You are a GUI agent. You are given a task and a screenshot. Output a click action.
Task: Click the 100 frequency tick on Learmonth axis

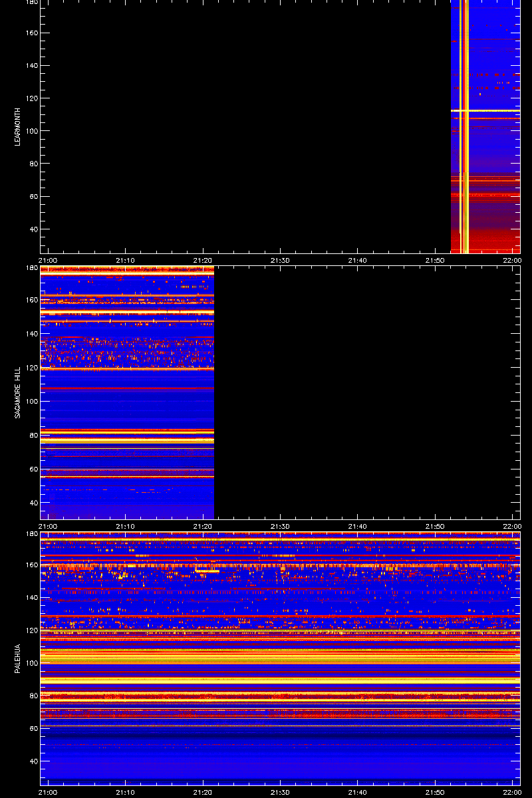pyautogui.click(x=31, y=131)
